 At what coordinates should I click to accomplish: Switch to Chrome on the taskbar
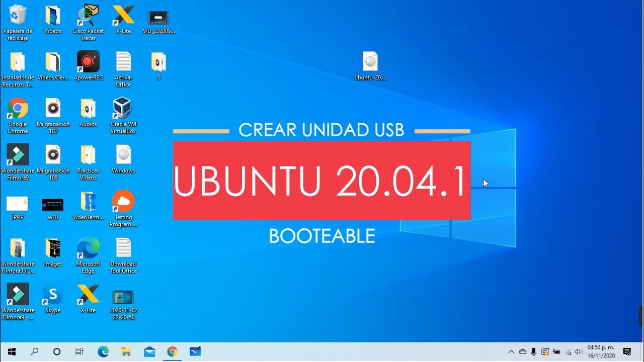pyautogui.click(x=173, y=352)
